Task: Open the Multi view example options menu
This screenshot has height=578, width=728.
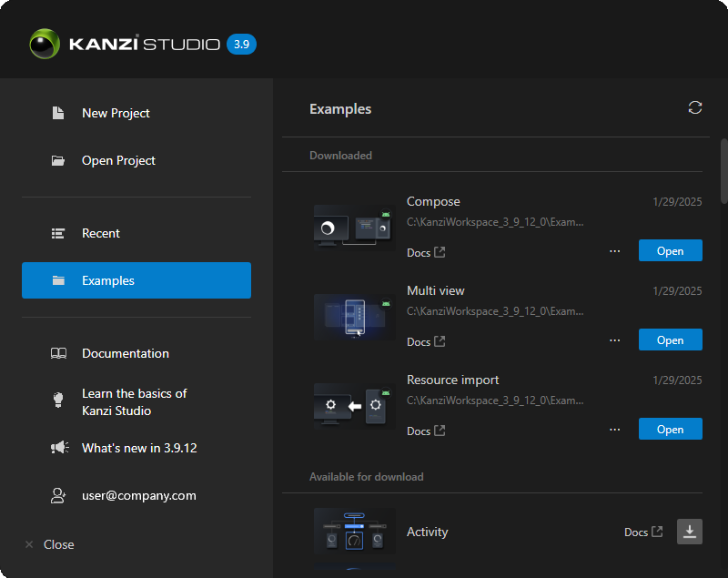Action: coord(614,340)
